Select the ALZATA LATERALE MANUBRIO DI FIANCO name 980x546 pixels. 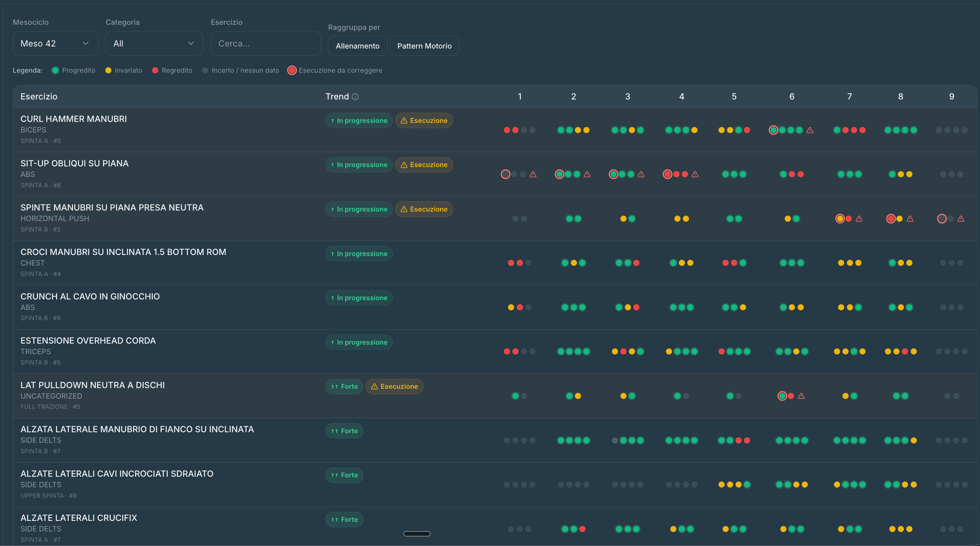(137, 430)
